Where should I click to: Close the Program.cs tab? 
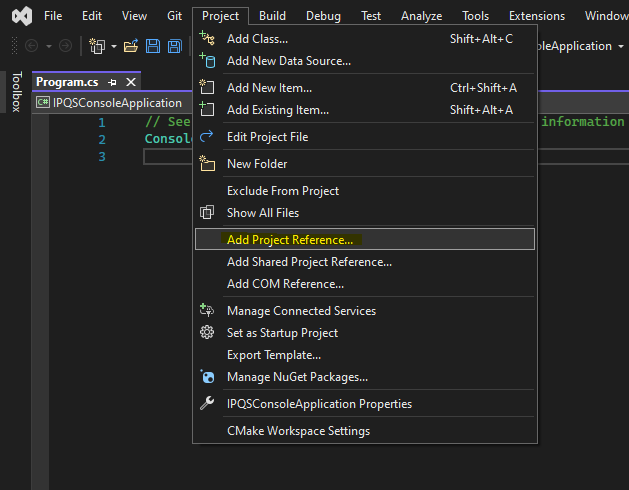(131, 82)
